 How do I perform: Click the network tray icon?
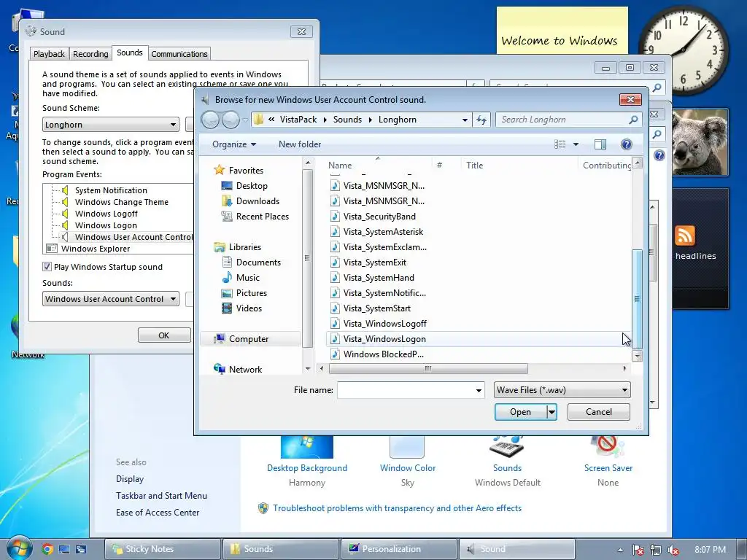(x=656, y=550)
